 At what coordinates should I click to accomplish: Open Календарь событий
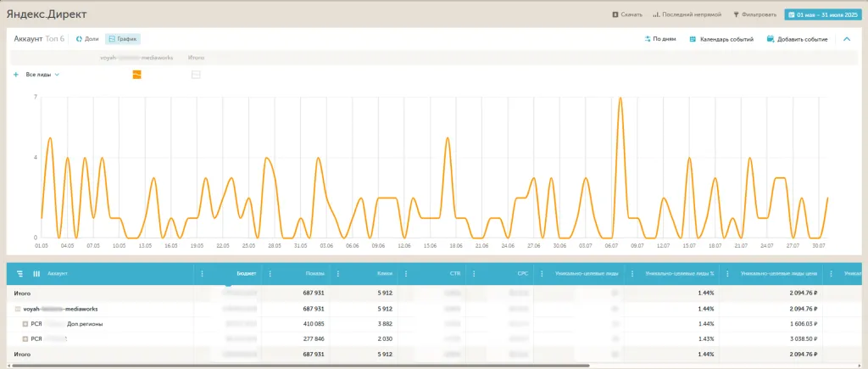[721, 39]
